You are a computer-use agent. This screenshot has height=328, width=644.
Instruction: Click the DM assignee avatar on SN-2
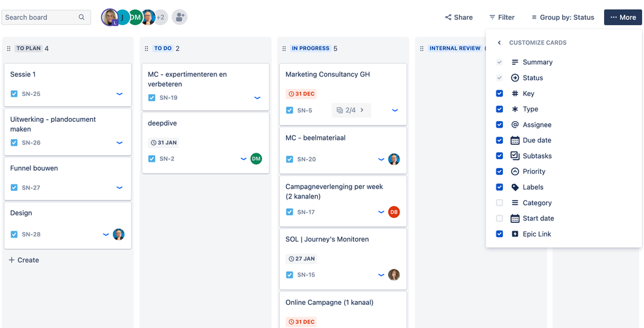[257, 159]
